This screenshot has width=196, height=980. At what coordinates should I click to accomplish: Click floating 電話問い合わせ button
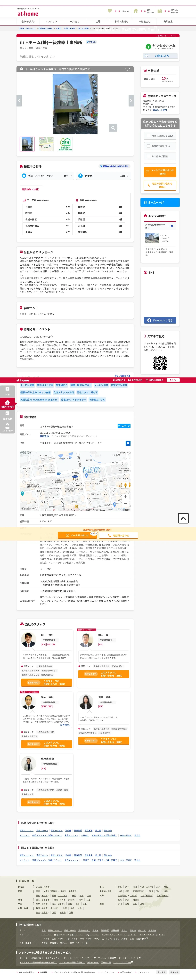119,535
